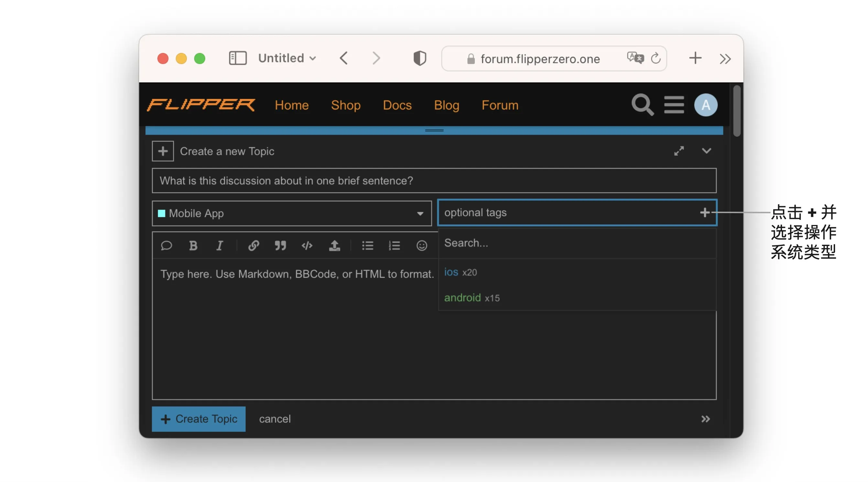Click the privacy shield icon
Image resolution: width=868 pixels, height=482 pixels.
419,58
